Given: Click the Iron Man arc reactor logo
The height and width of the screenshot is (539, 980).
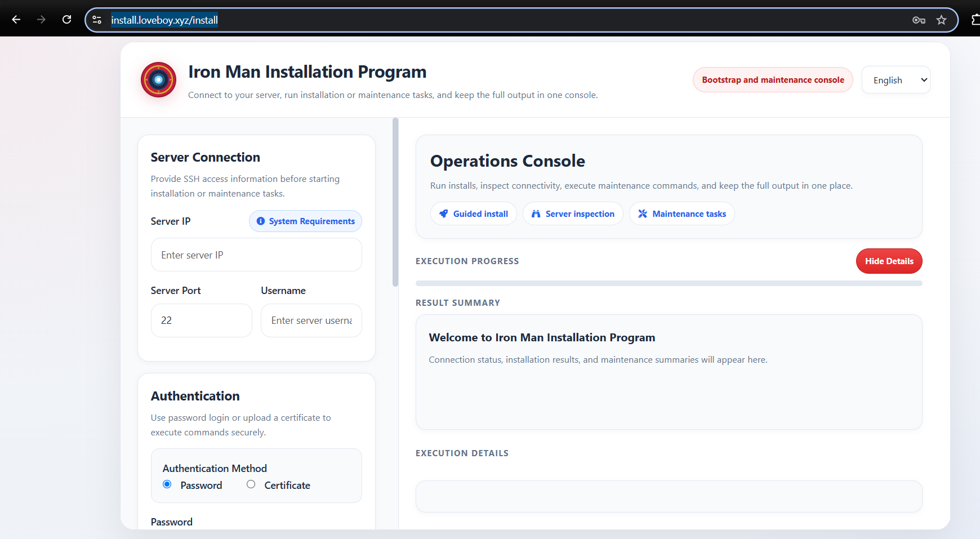Looking at the screenshot, I should pyautogui.click(x=158, y=80).
